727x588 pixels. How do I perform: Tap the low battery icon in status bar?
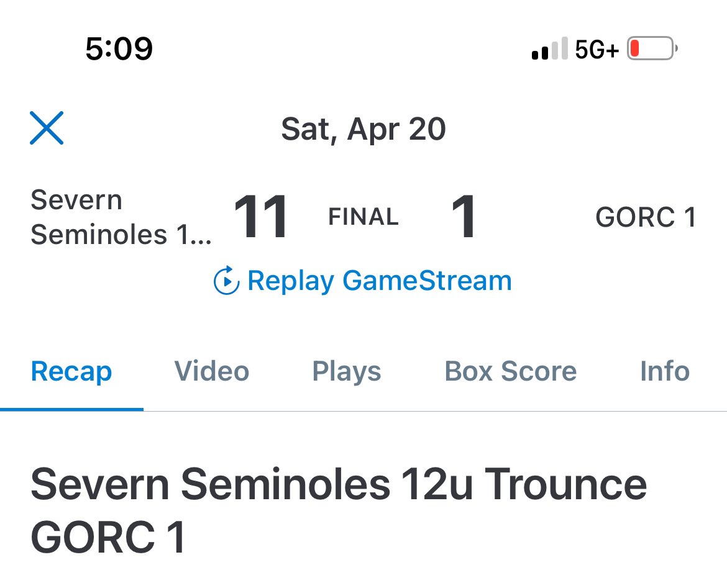[x=652, y=48]
